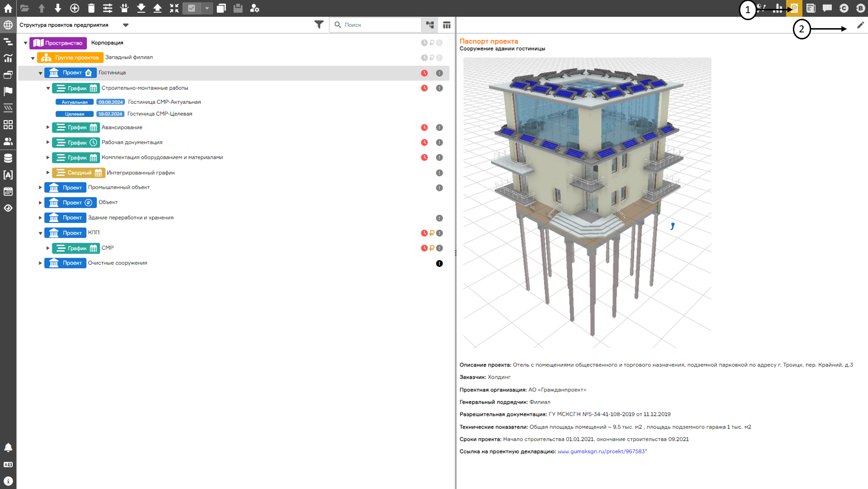
Task: Toggle the checkmark selection button in toolbar
Action: tap(192, 8)
